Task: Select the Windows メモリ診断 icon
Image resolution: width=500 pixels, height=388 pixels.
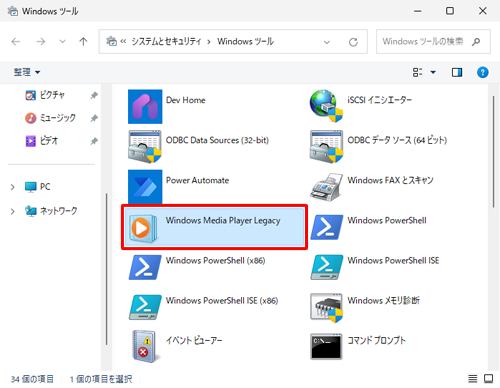Action: [x=326, y=308]
